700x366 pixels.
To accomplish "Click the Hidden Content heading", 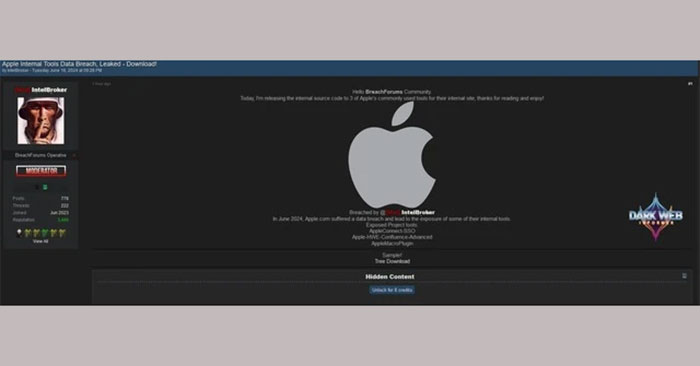I will pos(390,277).
